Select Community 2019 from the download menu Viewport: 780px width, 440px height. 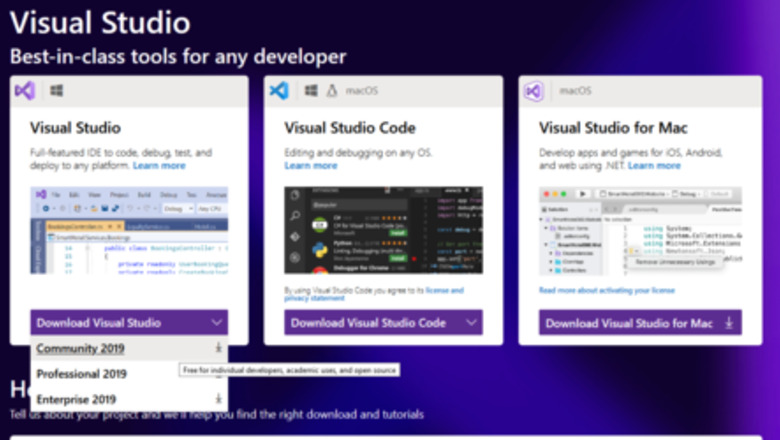pyautogui.click(x=129, y=348)
